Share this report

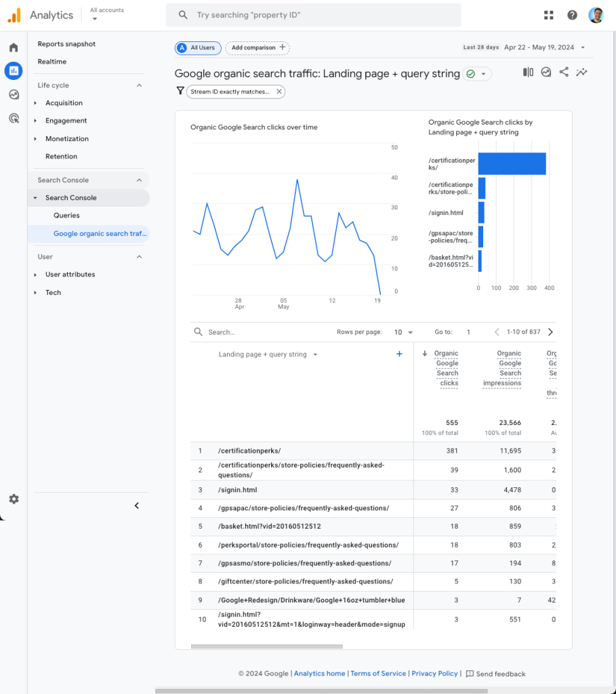pos(564,72)
